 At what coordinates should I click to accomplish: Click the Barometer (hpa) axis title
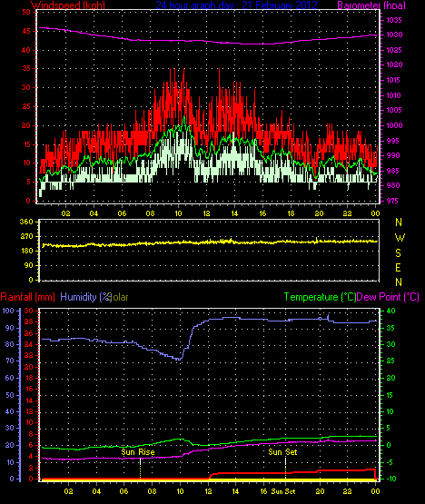pyautogui.click(x=371, y=5)
